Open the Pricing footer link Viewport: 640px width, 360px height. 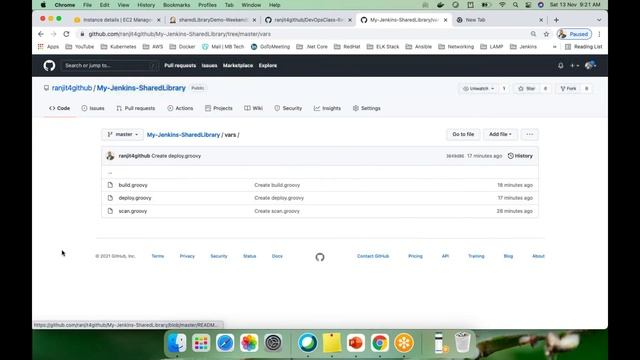click(x=415, y=256)
